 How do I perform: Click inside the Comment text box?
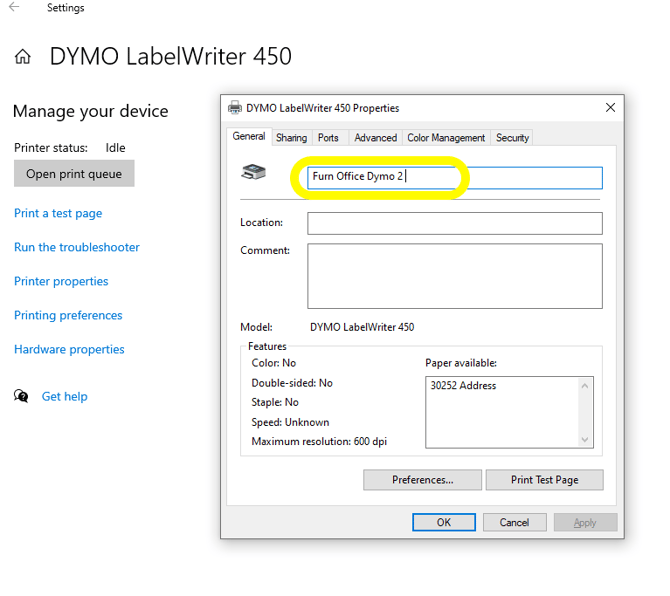[x=454, y=275]
